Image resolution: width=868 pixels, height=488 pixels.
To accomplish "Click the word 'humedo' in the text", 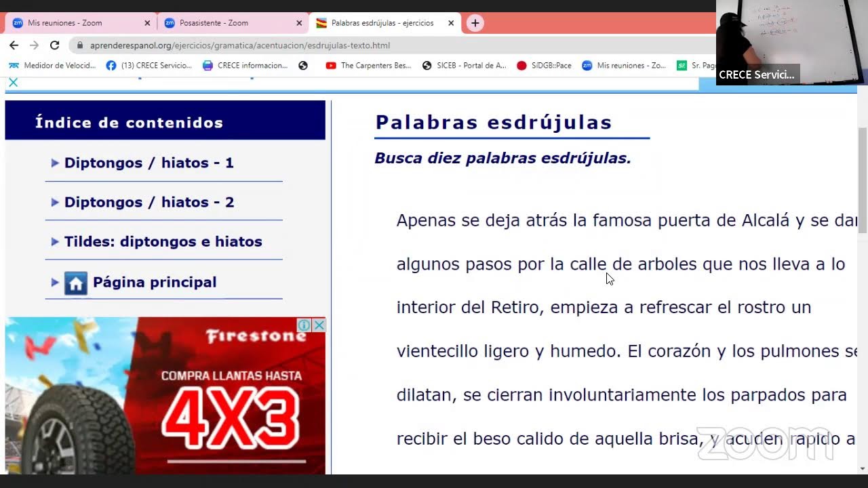I will tap(583, 352).
